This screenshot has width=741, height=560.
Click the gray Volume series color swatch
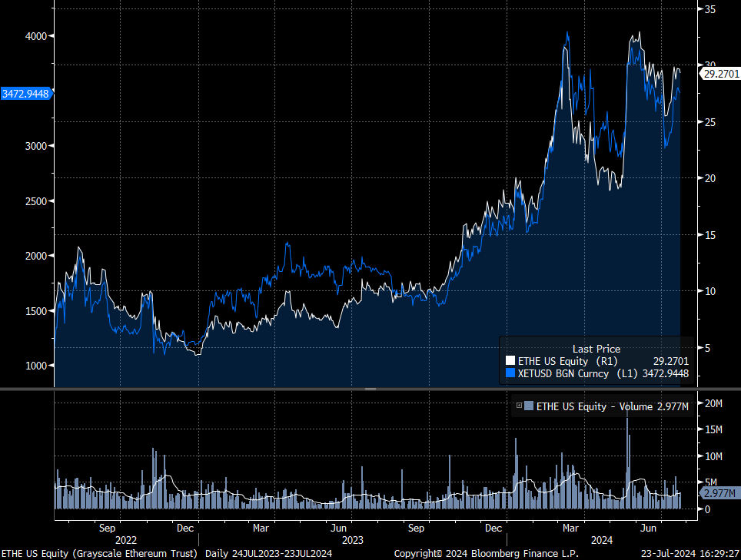(x=529, y=406)
